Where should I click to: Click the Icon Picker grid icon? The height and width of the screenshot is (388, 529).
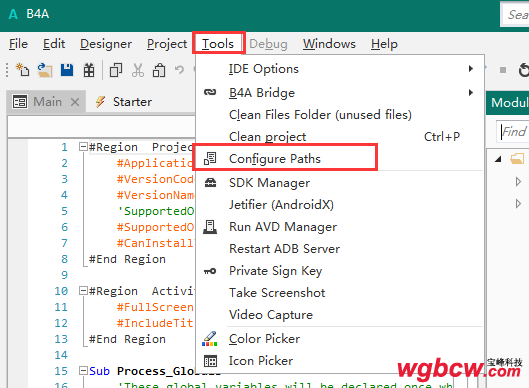[x=211, y=361]
